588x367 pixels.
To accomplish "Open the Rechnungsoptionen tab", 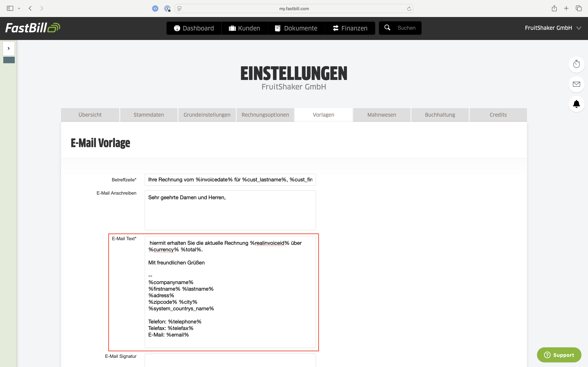I will click(x=265, y=115).
